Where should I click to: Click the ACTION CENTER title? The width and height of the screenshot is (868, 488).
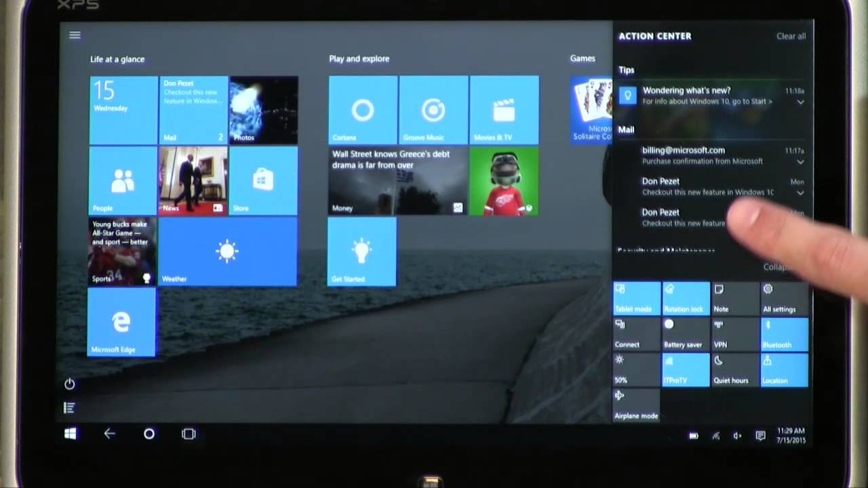point(655,36)
